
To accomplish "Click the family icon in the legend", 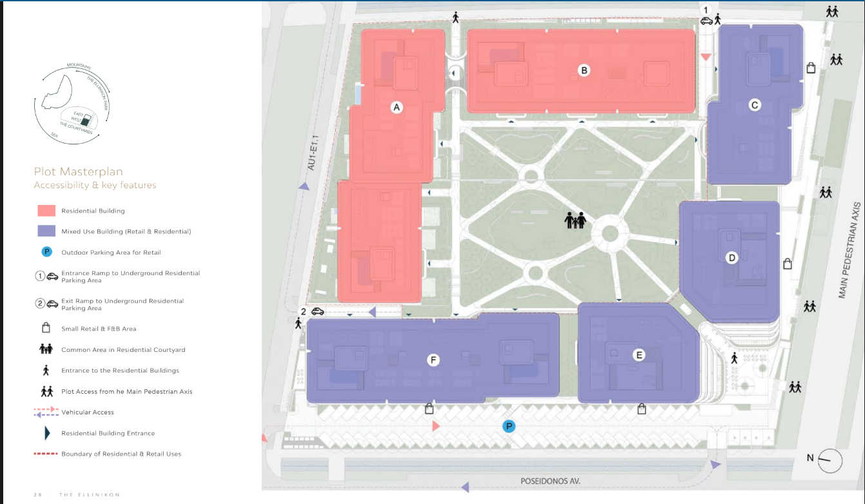I will click(46, 349).
